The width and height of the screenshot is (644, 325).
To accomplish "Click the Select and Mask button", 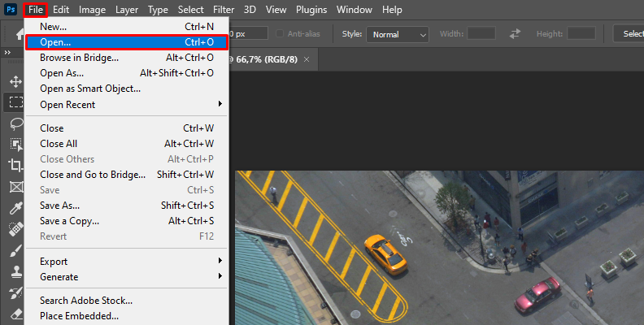I will (629, 33).
